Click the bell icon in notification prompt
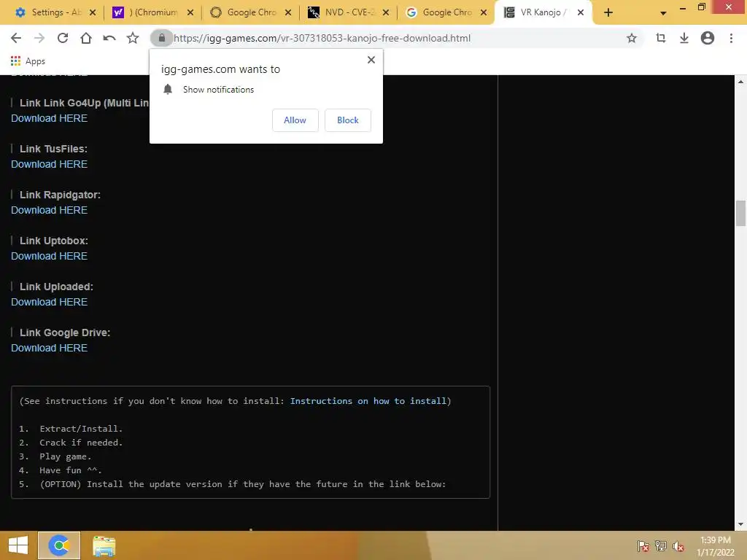This screenshot has height=560, width=747. click(x=168, y=90)
